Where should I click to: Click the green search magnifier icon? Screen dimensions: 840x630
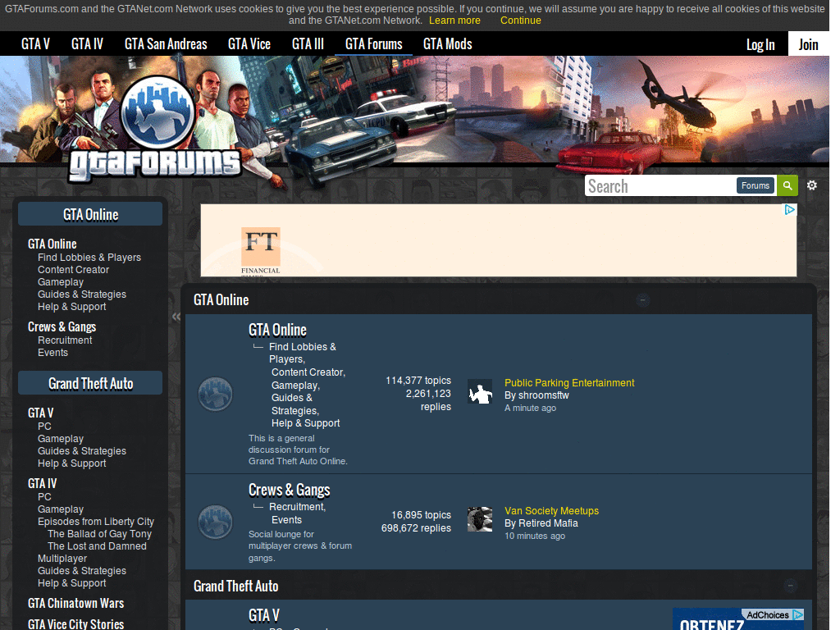click(787, 185)
